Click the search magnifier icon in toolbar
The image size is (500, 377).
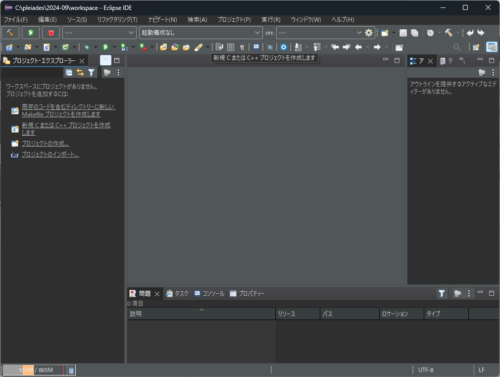pyautogui.click(x=457, y=47)
